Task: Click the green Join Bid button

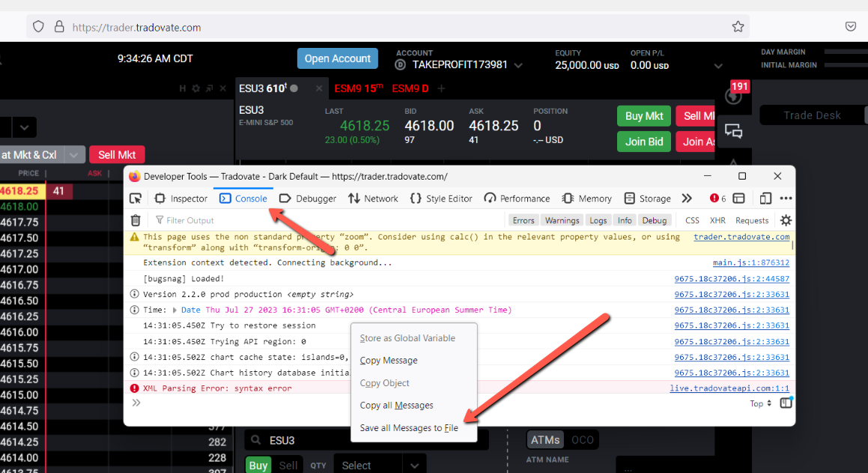Action: tap(644, 141)
